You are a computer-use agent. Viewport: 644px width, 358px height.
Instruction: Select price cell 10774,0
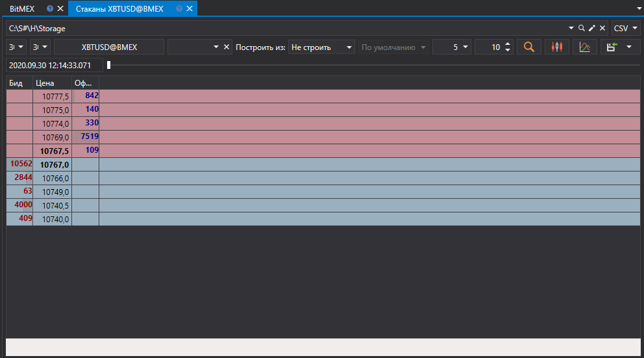pos(52,123)
